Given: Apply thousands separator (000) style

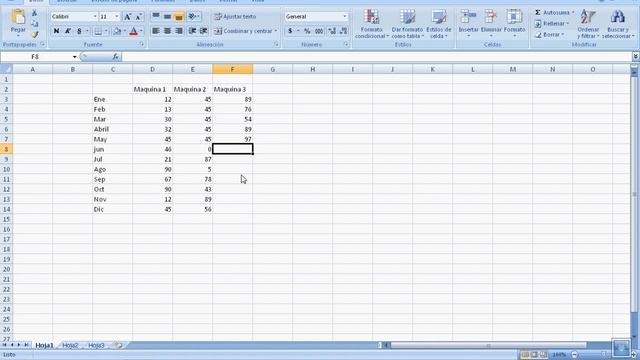Looking at the screenshot, I should tap(319, 31).
